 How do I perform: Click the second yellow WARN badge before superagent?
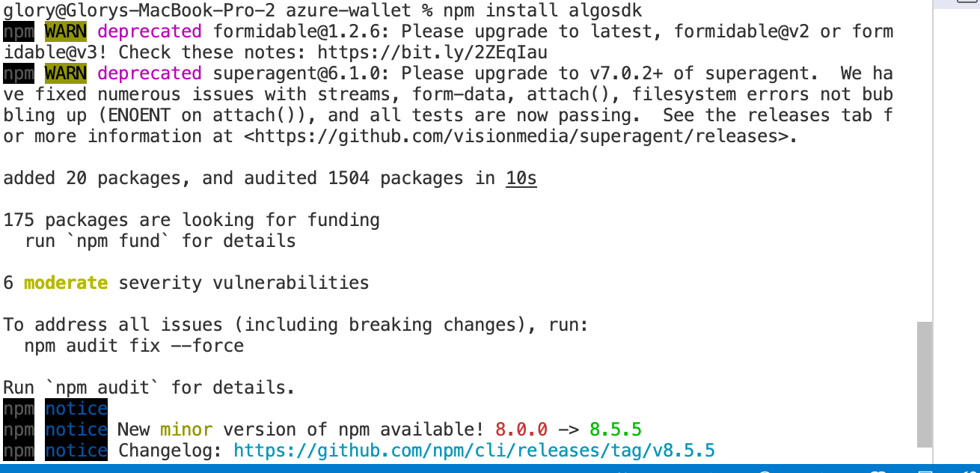tap(65, 73)
